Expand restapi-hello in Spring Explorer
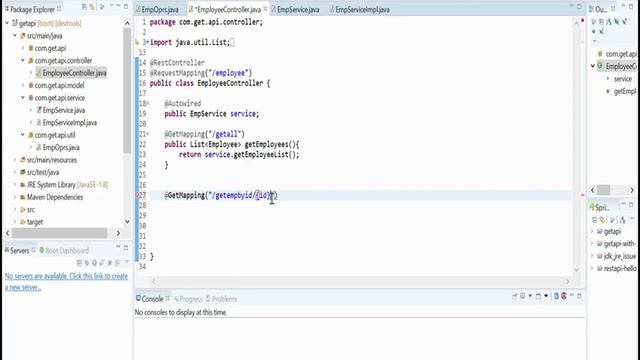The height and width of the screenshot is (360, 640). (592, 269)
